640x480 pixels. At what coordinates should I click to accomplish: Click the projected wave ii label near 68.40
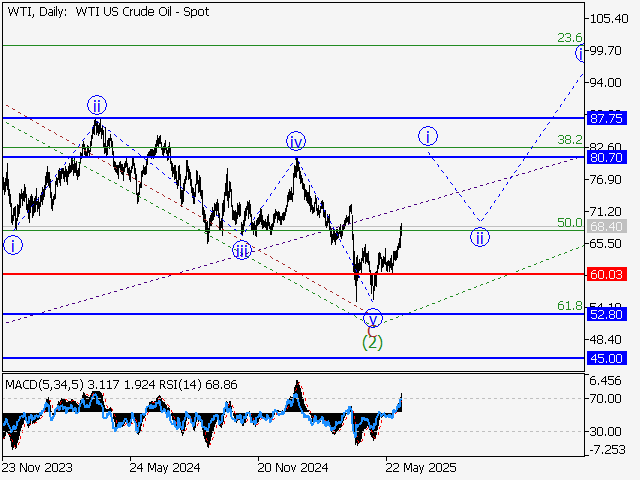click(480, 237)
